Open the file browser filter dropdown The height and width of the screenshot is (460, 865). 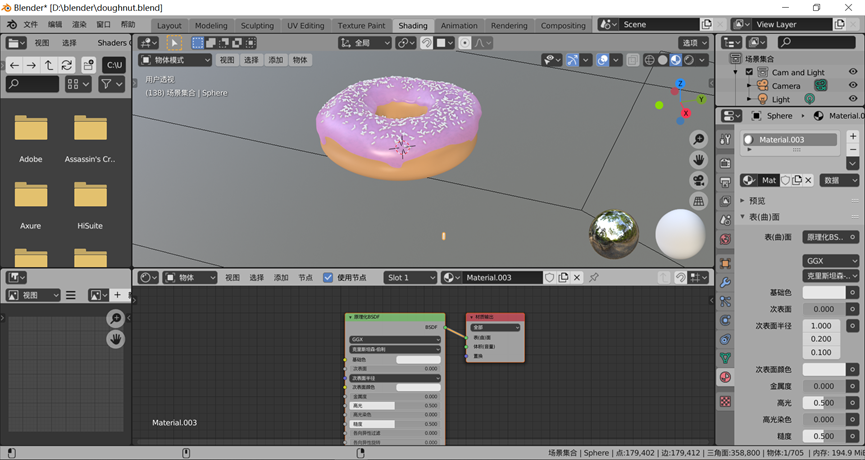coord(111,84)
